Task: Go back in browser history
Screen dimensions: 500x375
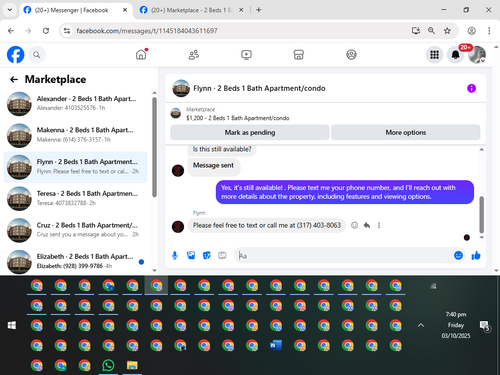Action: [x=11, y=31]
